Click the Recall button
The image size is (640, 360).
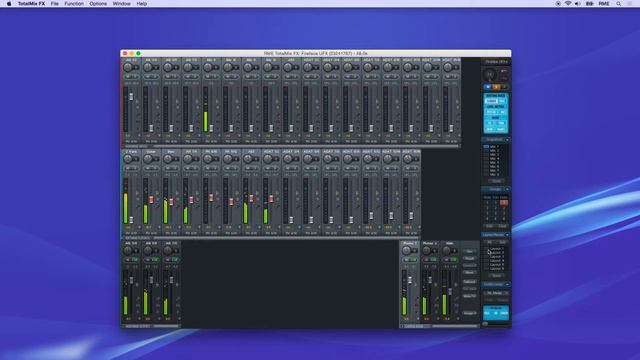click(x=470, y=258)
